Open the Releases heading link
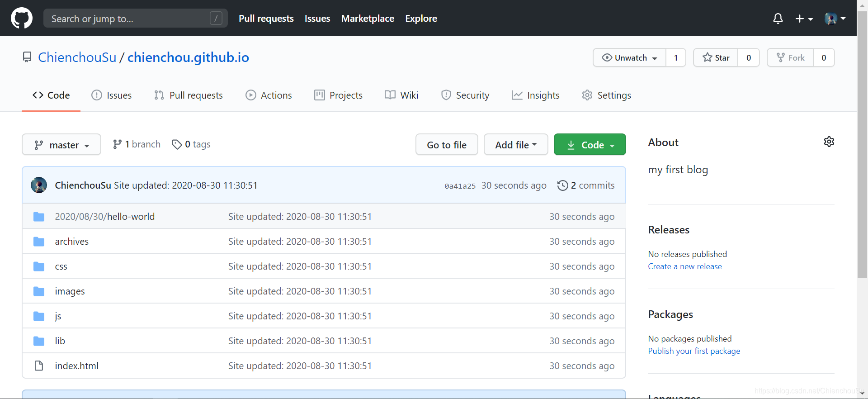 click(669, 230)
